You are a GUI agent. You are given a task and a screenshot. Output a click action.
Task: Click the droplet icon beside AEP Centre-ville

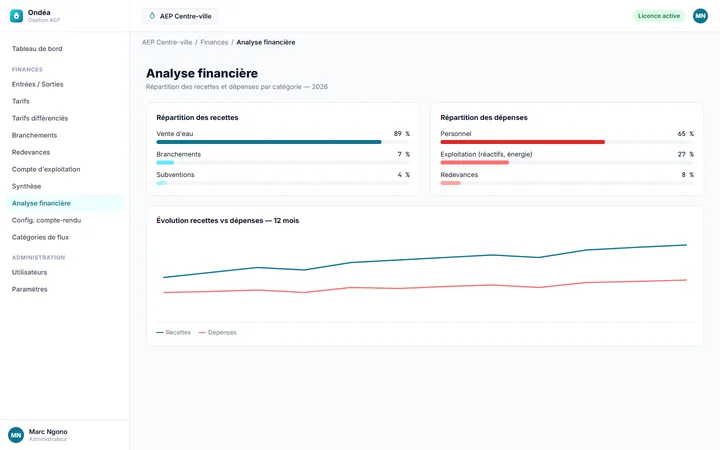tap(152, 16)
